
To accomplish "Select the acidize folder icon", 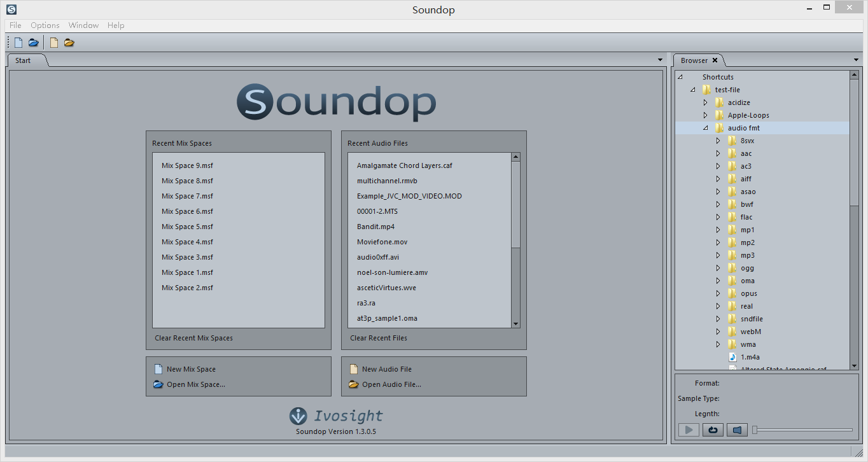I will click(720, 102).
